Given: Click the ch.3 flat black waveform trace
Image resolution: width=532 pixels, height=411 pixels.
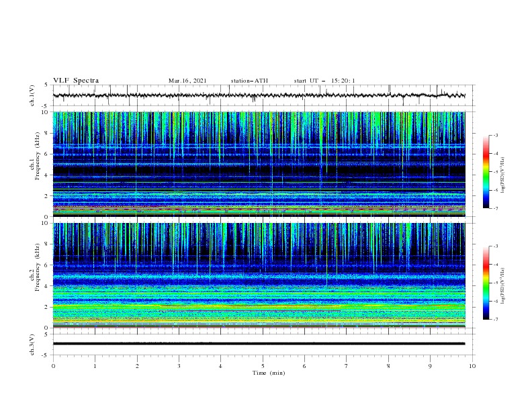Looking at the screenshot, I should [259, 344].
